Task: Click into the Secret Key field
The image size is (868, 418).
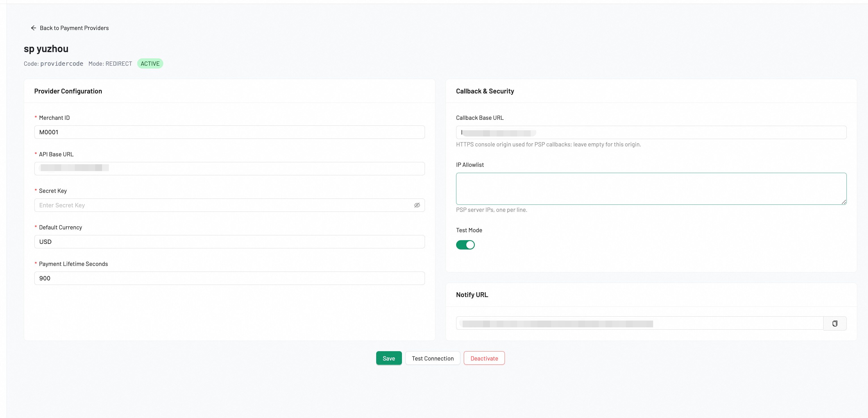Action: pos(229,205)
